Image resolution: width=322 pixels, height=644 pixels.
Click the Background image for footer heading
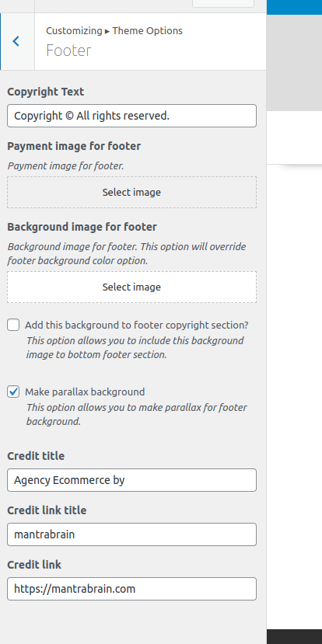pos(82,227)
